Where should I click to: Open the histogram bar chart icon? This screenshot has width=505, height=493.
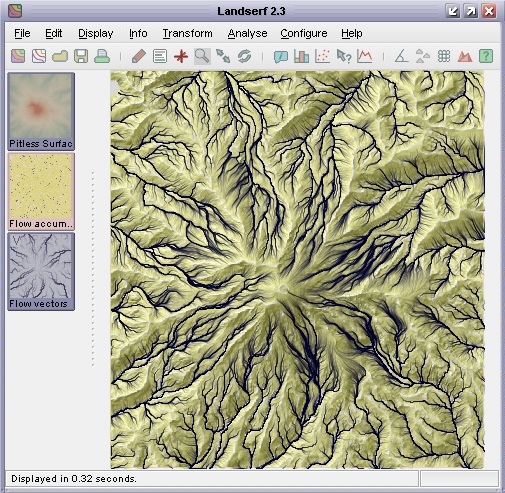coord(302,56)
